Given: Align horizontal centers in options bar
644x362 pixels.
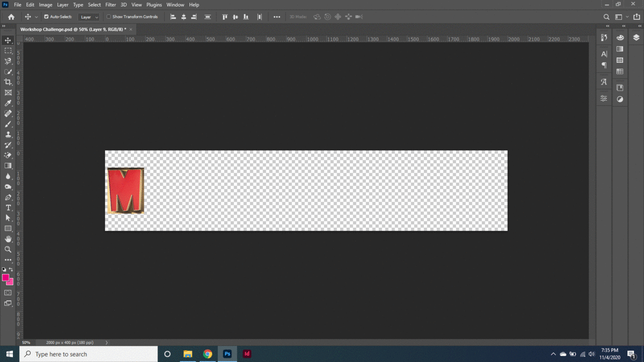Looking at the screenshot, I should 184,17.
